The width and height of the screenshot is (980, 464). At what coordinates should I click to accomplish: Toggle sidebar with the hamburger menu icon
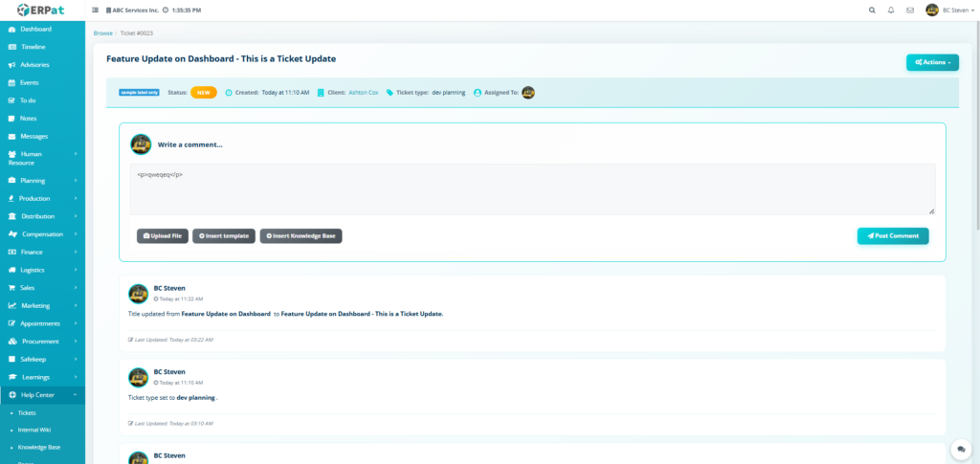click(x=95, y=10)
